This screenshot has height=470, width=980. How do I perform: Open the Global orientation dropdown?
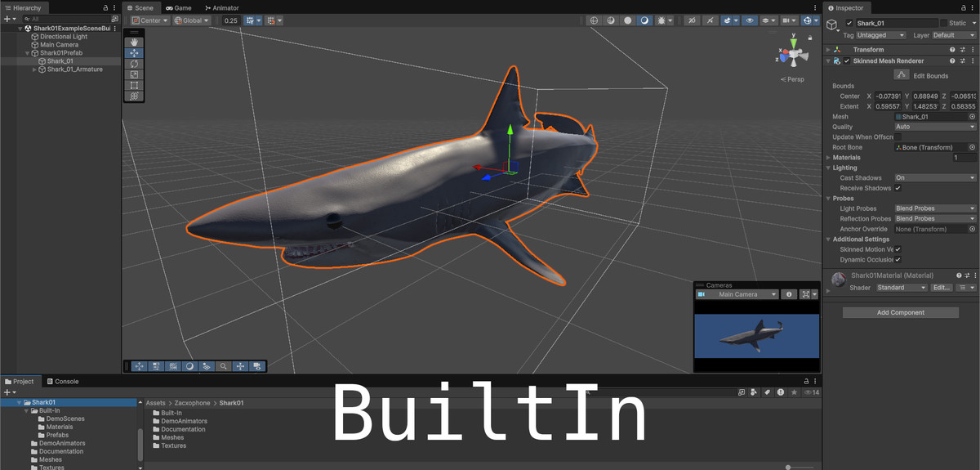[x=192, y=20]
